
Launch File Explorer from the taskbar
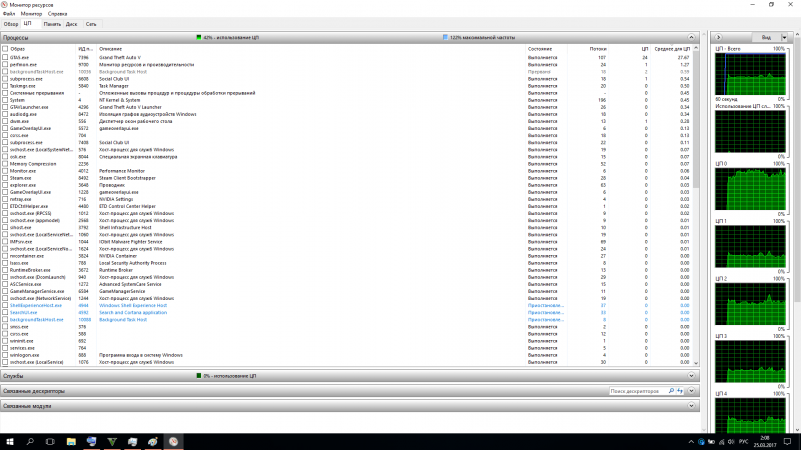click(71, 441)
